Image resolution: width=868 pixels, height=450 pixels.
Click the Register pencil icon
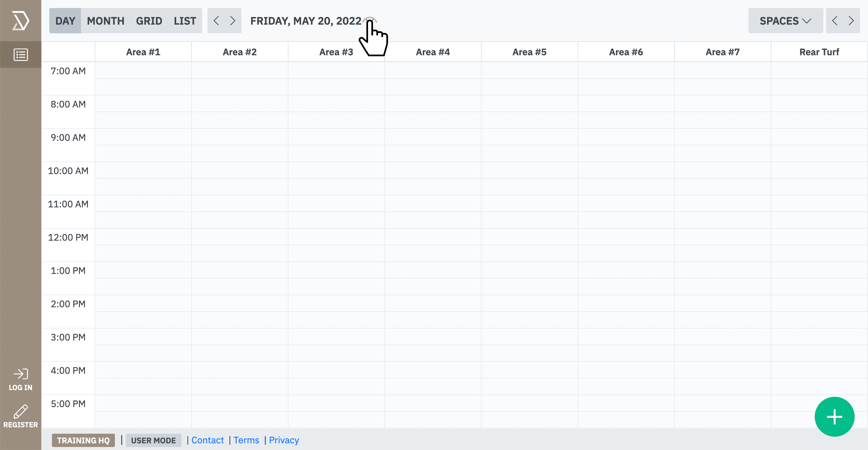point(21,411)
